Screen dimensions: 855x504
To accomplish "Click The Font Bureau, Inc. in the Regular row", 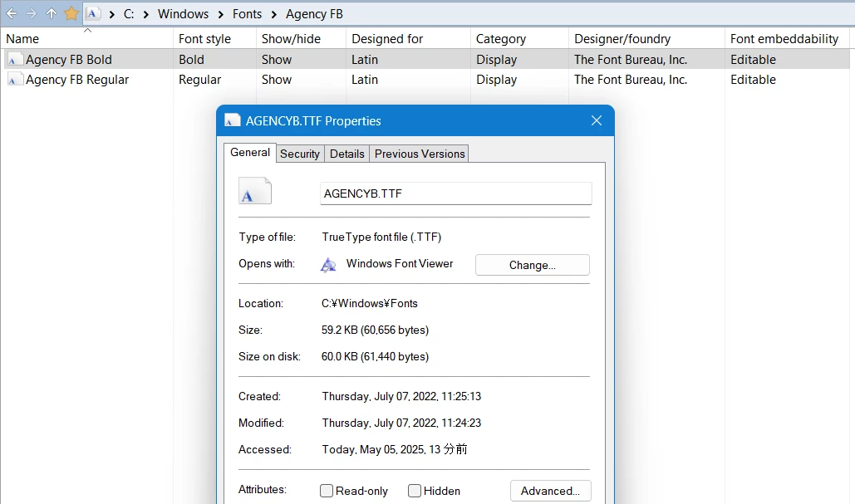I will [631, 80].
